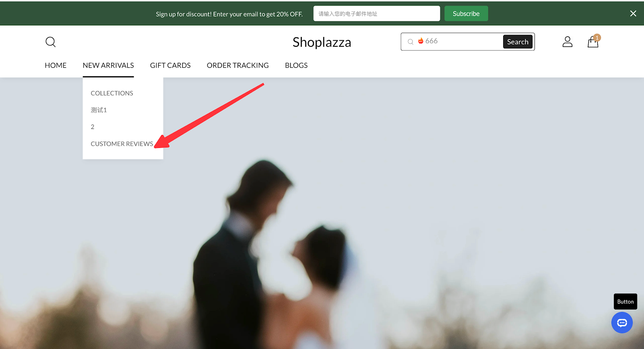Click the black Search button
This screenshot has width=644, height=349.
click(518, 42)
